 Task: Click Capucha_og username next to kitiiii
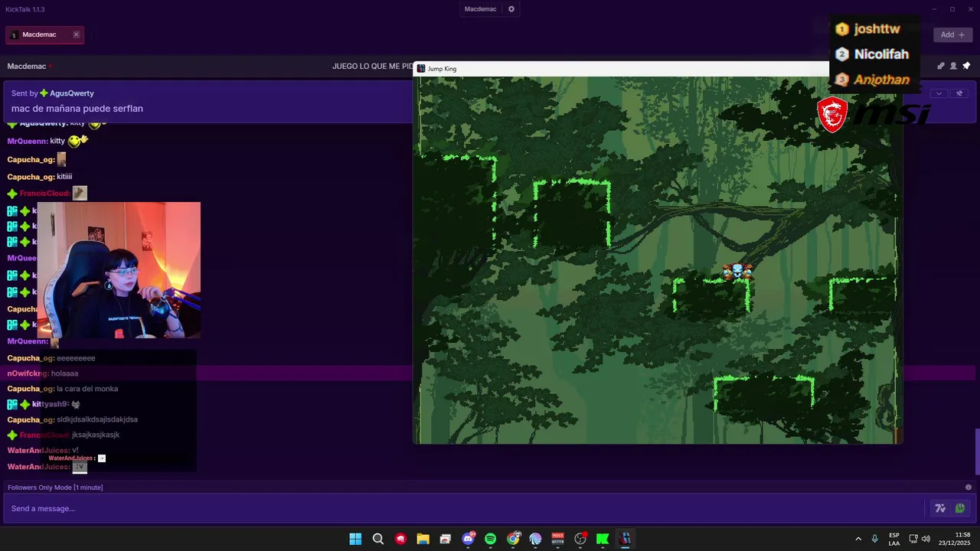31,177
